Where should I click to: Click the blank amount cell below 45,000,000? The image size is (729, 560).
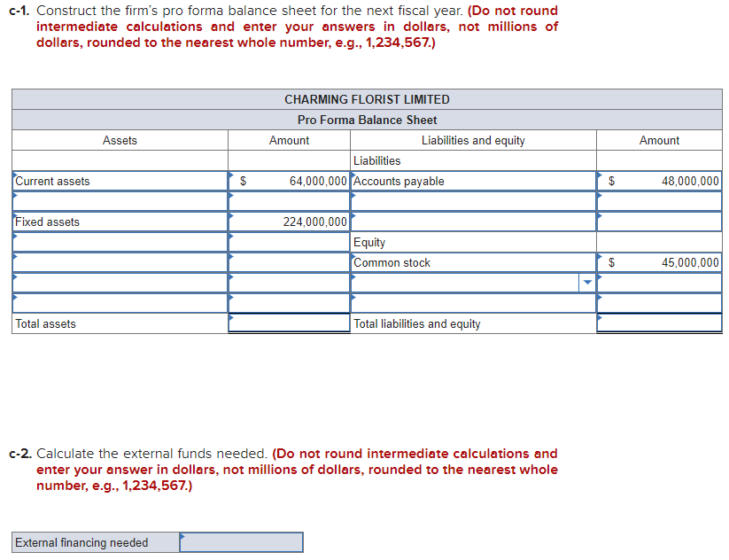(659, 283)
